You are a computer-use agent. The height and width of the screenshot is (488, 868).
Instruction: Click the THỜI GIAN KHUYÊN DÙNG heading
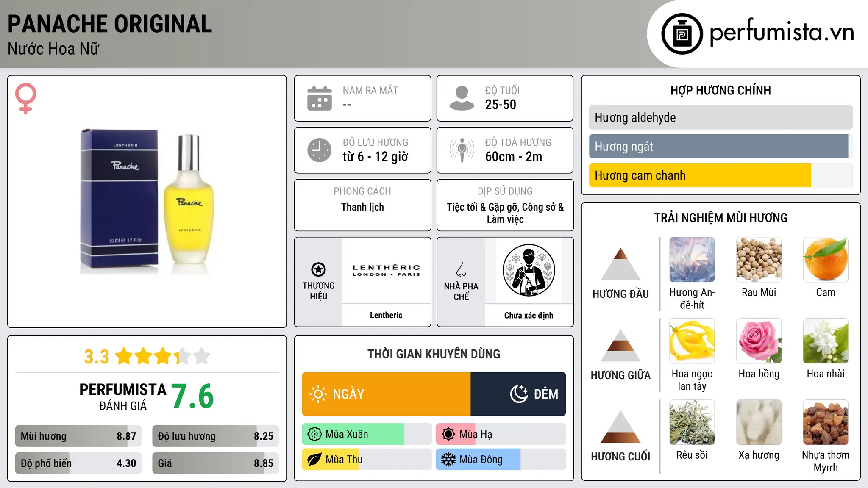434,354
